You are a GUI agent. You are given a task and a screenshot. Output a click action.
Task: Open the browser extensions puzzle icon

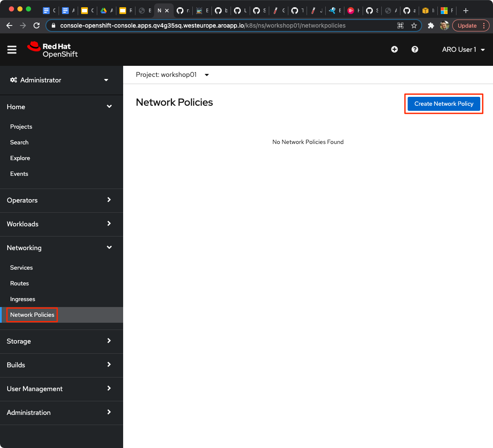(431, 25)
